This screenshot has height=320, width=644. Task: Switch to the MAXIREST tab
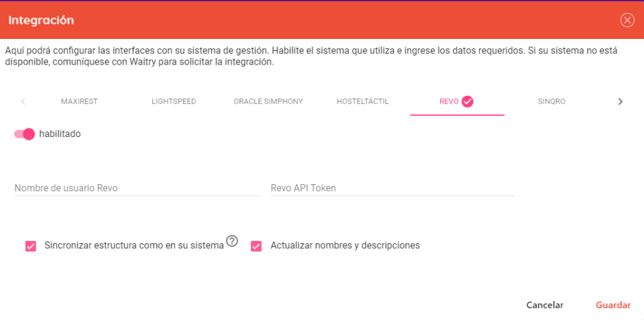pyautogui.click(x=79, y=101)
